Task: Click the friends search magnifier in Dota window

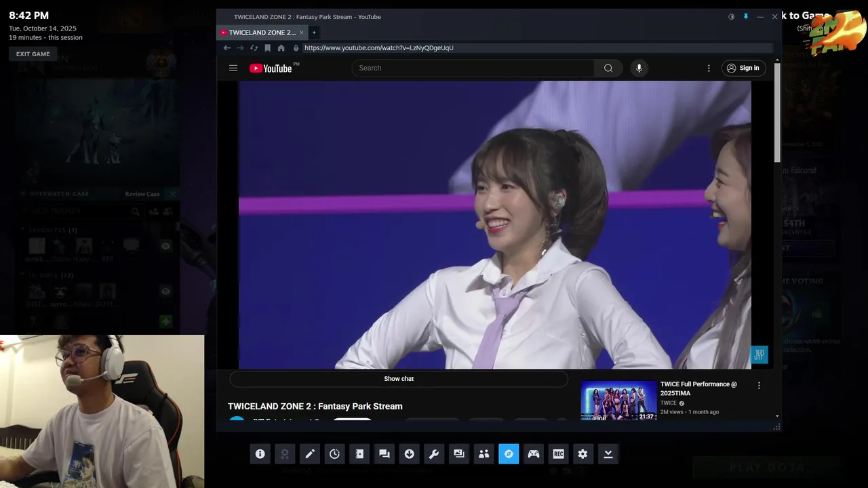Action: point(136,211)
